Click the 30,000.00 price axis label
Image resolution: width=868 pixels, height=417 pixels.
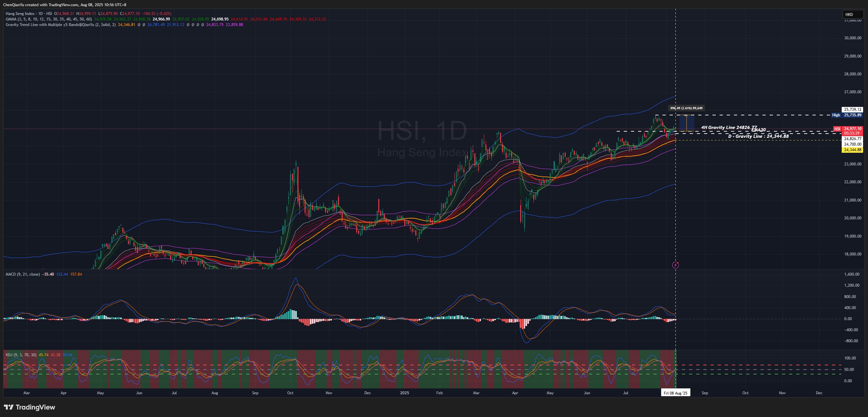852,38
